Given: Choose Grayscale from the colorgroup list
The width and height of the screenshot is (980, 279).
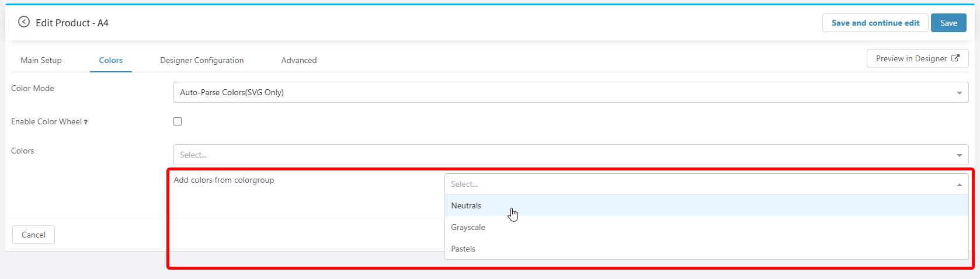Looking at the screenshot, I should point(468,227).
